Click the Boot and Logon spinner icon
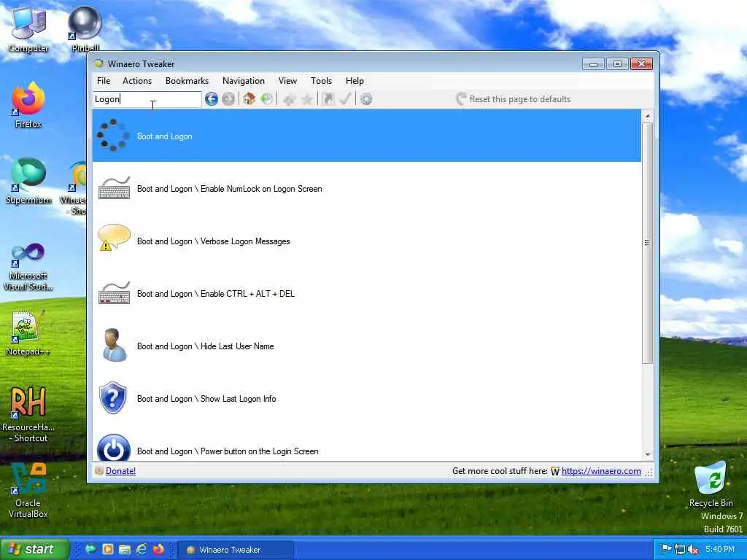Screen dimensions: 747x560 click(113, 136)
